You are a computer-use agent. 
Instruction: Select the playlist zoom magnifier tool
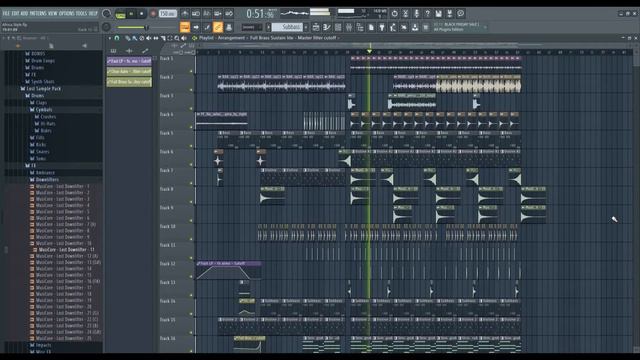point(177,38)
